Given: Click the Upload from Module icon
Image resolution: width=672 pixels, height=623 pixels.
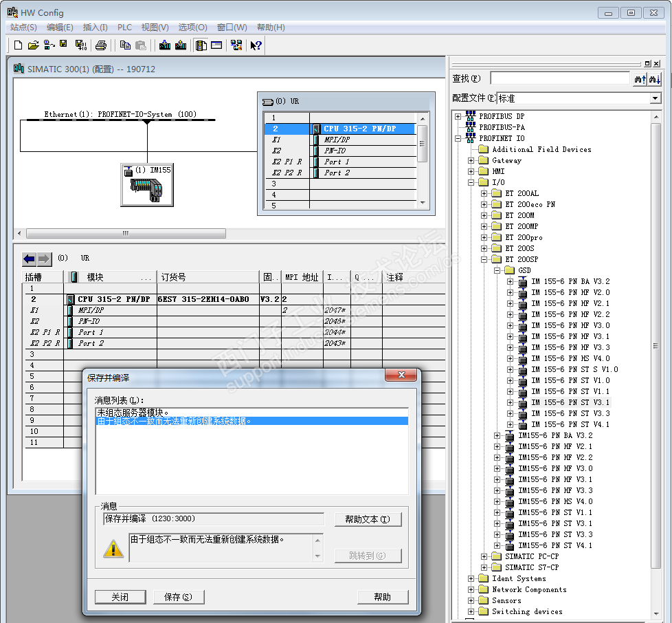Looking at the screenshot, I should [181, 45].
